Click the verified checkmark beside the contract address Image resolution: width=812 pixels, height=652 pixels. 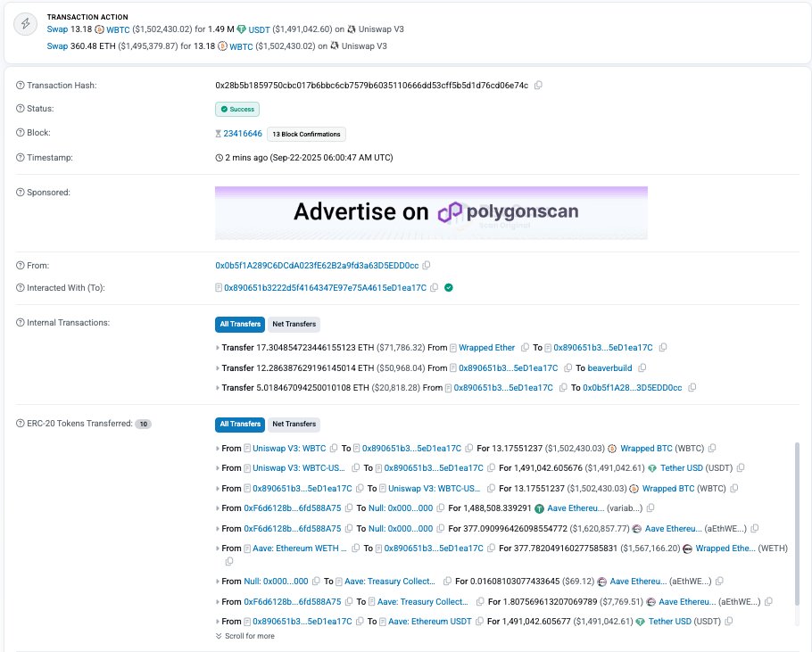click(x=449, y=288)
